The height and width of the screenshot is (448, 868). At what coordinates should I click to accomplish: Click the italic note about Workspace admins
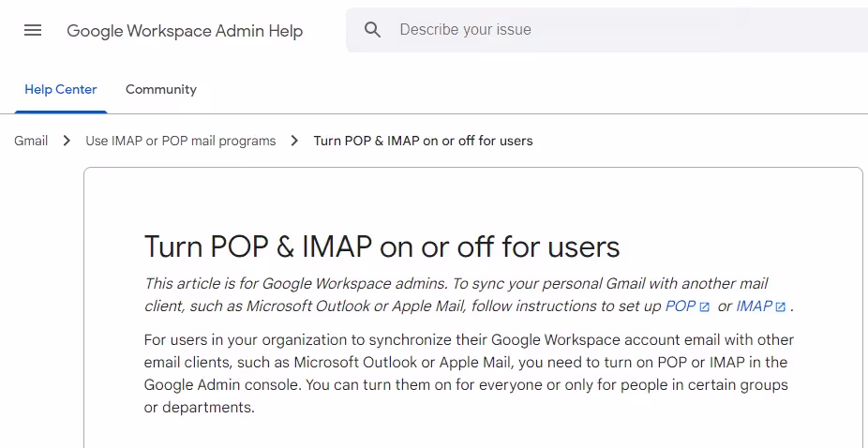[x=469, y=295]
